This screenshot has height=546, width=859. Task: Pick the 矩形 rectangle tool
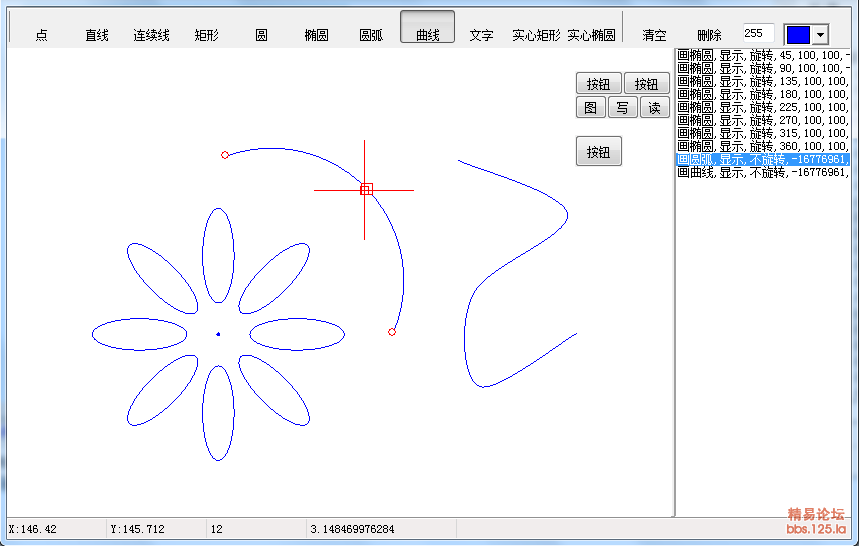tap(207, 36)
